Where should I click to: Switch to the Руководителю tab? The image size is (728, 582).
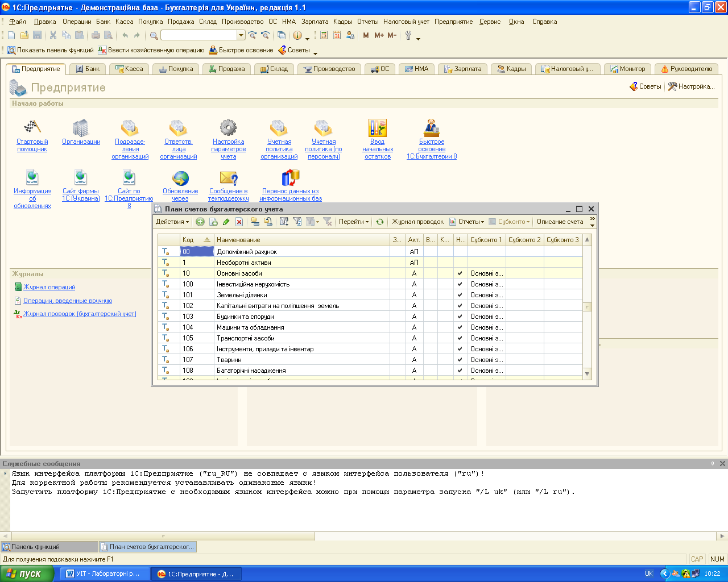click(x=686, y=69)
